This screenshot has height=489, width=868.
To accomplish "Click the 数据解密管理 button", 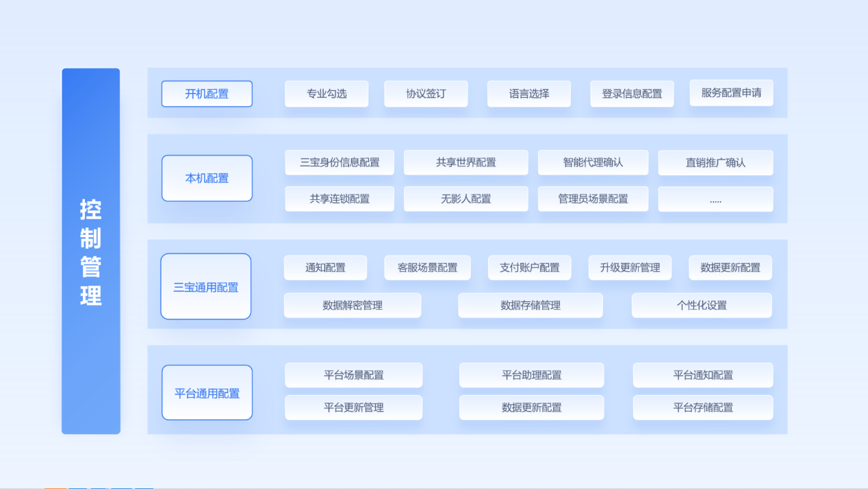I will pyautogui.click(x=353, y=305).
